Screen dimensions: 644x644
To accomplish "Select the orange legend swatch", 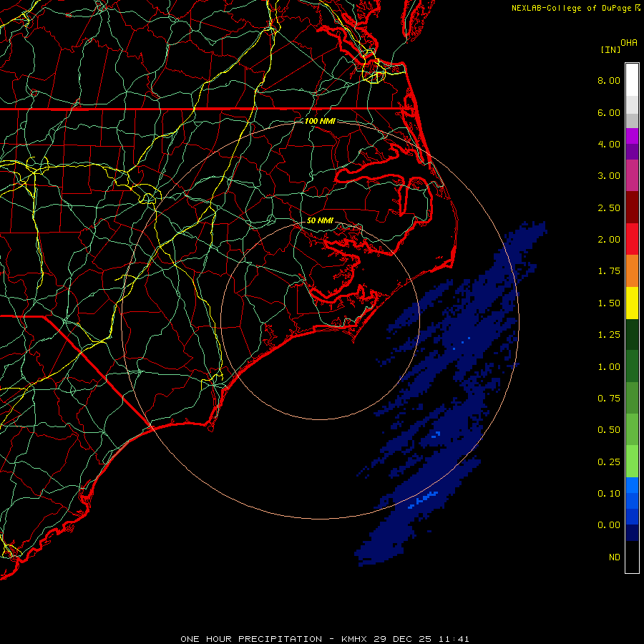I will 632,271.
